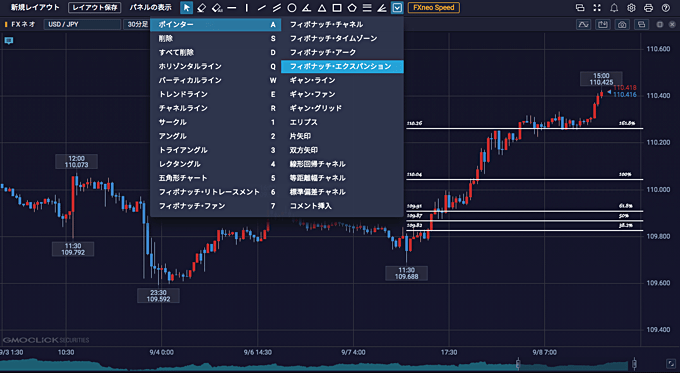The width and height of the screenshot is (680, 373).
Task: Choose コメント挿入 menu entry
Action: coord(342,206)
